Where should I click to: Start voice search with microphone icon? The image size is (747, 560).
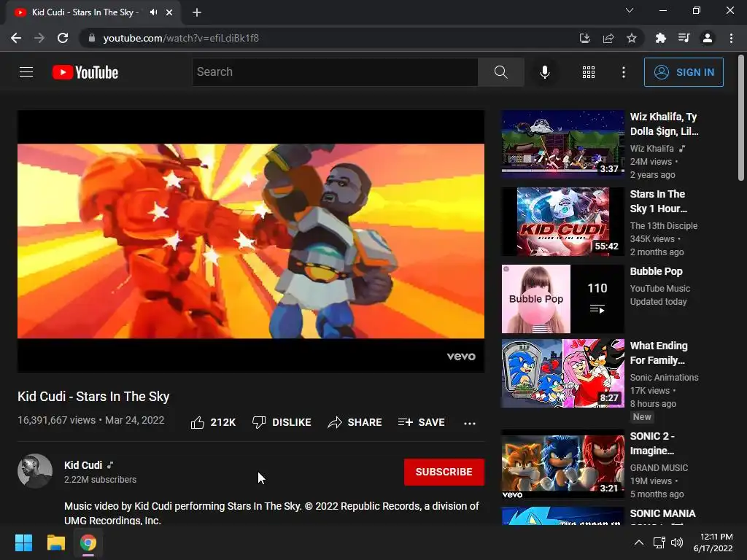(x=544, y=72)
